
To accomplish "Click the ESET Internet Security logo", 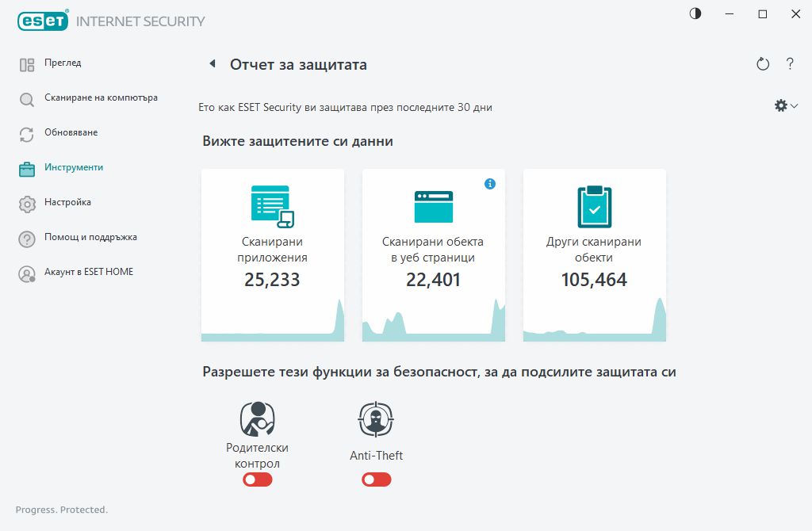I will click(x=111, y=21).
